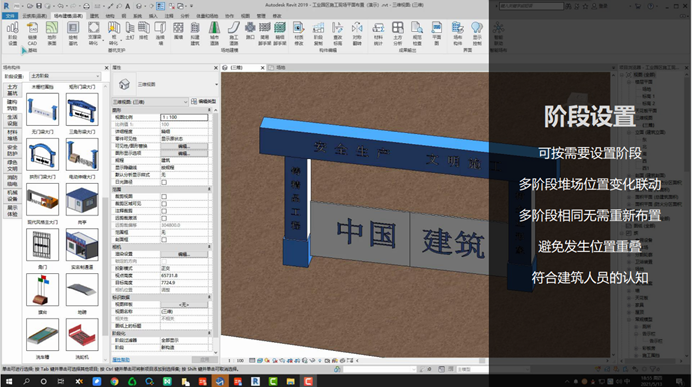Expand the 三维视图 view selector dropdown
This screenshot has height=387, width=692.
click(x=150, y=102)
